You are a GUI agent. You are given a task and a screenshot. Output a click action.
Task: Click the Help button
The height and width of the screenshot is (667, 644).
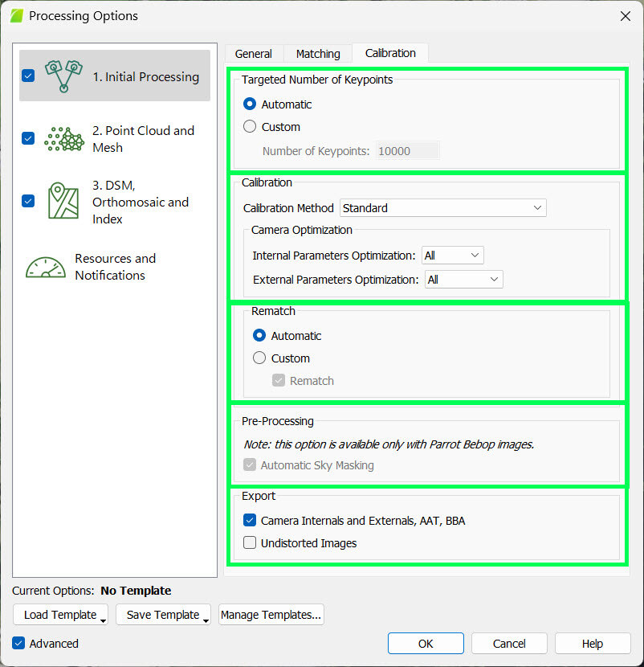coord(592,643)
